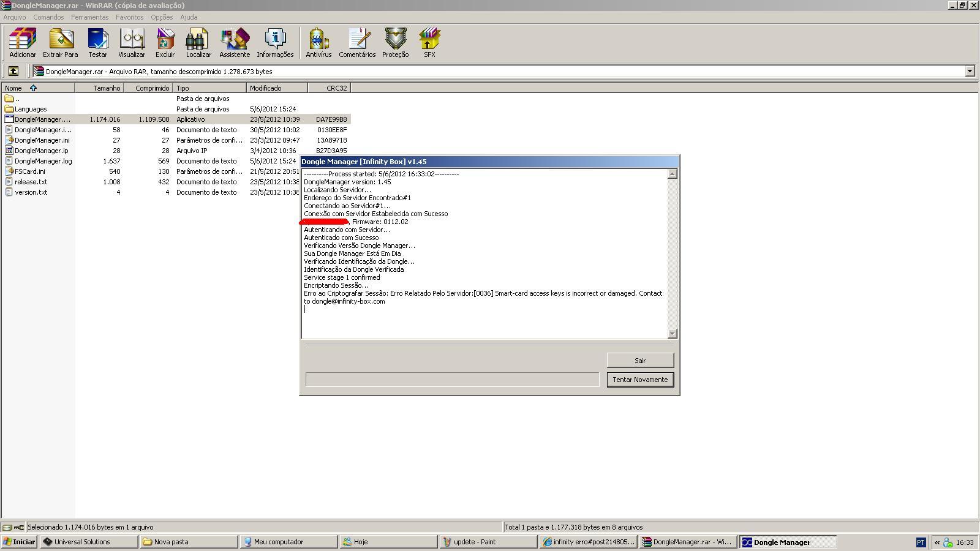Select the DongleManager.log file

[39, 161]
